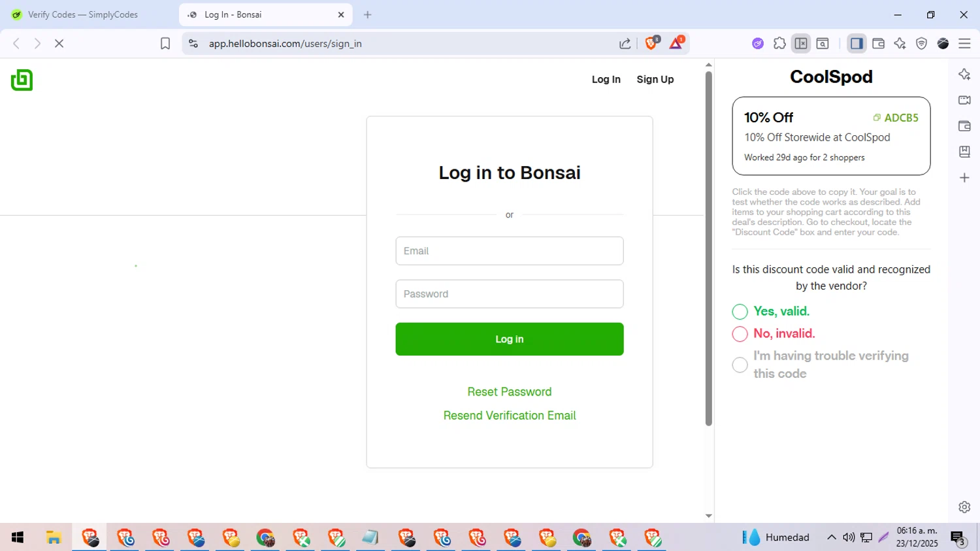The image size is (980, 551).
Task: Open Extensions puzzle piece menu
Action: [x=779, y=44]
